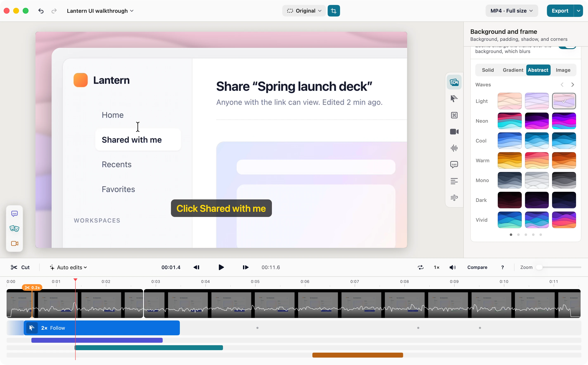Image resolution: width=588 pixels, height=365 pixels.
Task: Open the Auto edits dropdown
Action: 68,267
